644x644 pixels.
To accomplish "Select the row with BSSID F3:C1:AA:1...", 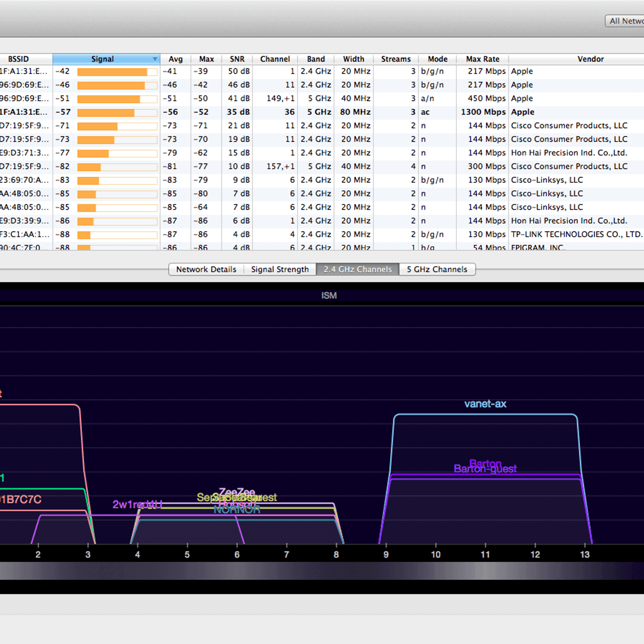I will pyautogui.click(x=322, y=234).
